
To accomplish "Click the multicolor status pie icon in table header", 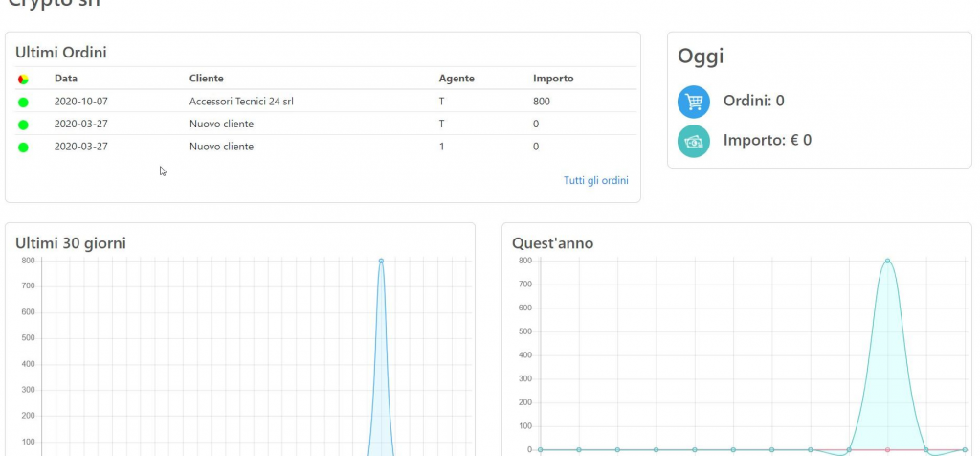I will [23, 79].
